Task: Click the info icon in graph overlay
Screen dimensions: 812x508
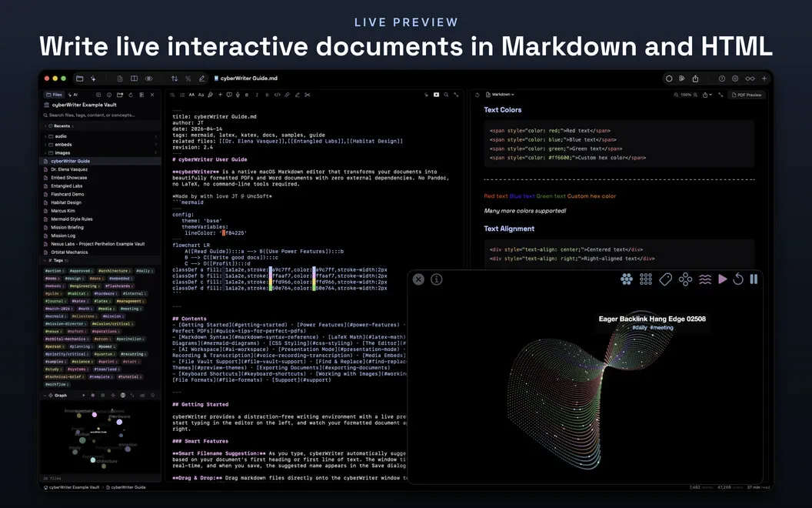Action: pyautogui.click(x=437, y=279)
